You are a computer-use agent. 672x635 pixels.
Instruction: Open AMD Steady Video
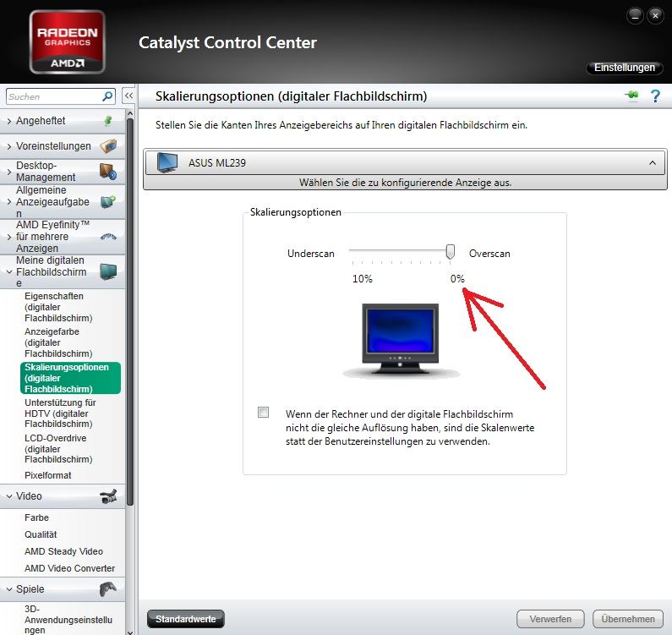coord(64,551)
